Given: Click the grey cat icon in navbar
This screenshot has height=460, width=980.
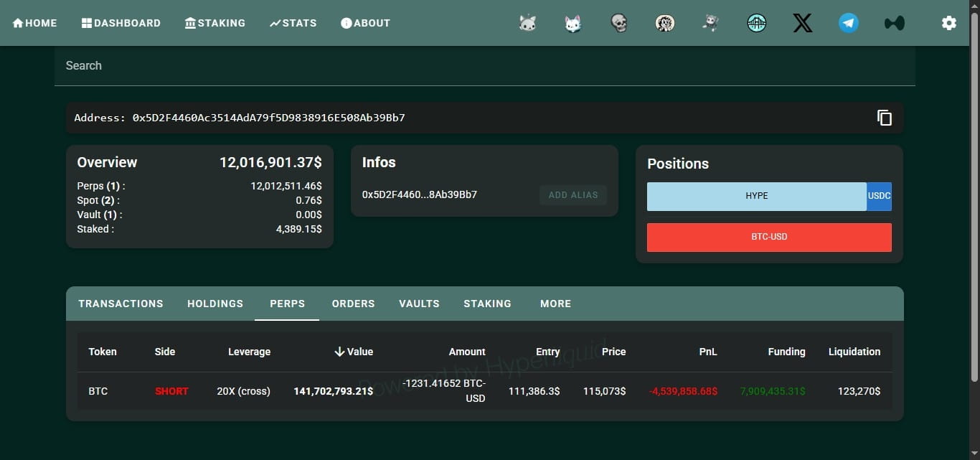Looking at the screenshot, I should point(527,23).
